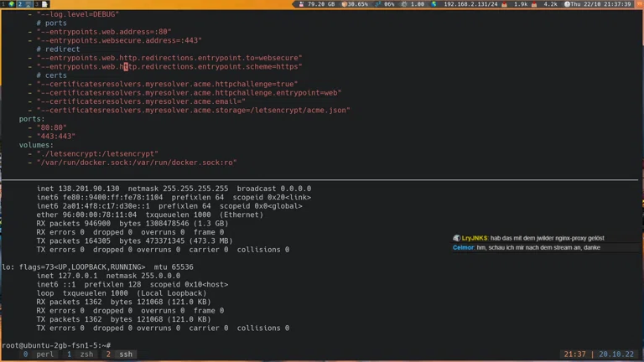
Task: Switch to workspace 1 in top bar
Action: (4, 4)
